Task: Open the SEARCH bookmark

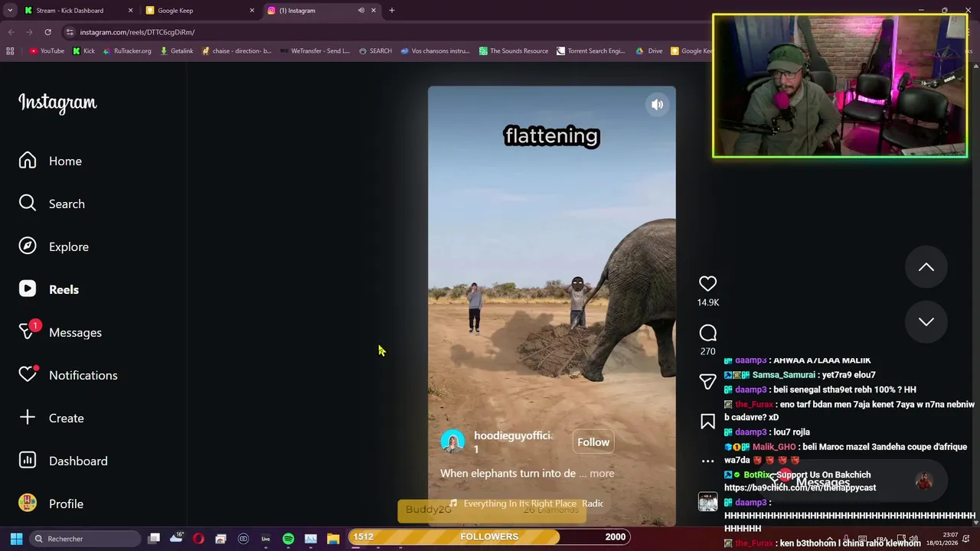Action: [375, 51]
